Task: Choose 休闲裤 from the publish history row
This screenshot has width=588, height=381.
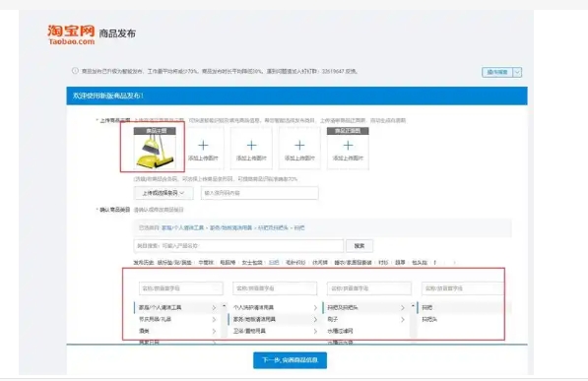Action: (320, 263)
